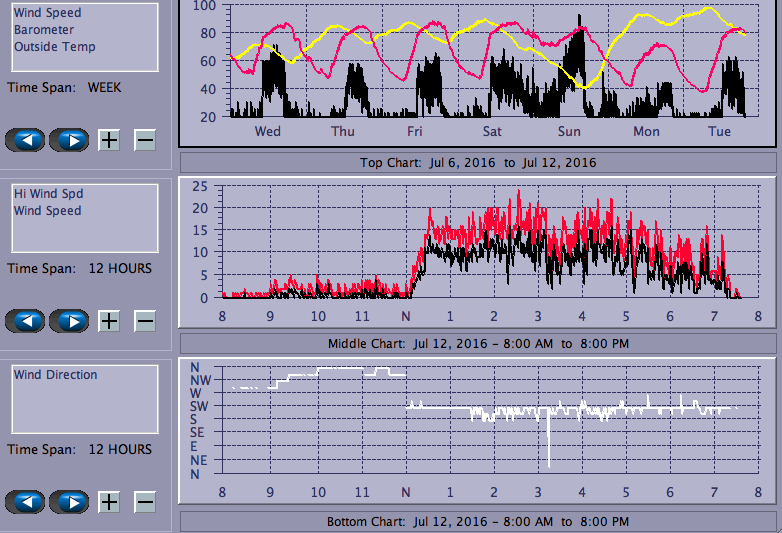Click the Middle Chart date range bar
The image size is (782, 533).
point(478,344)
